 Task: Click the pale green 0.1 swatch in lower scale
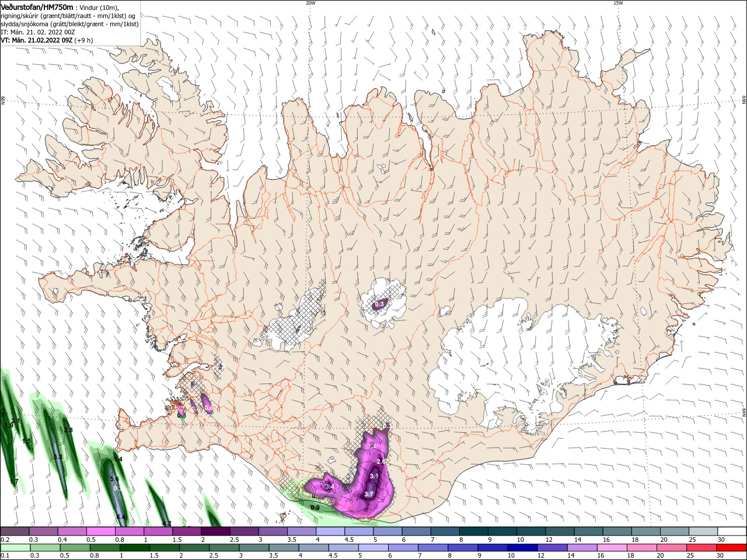click(15, 547)
